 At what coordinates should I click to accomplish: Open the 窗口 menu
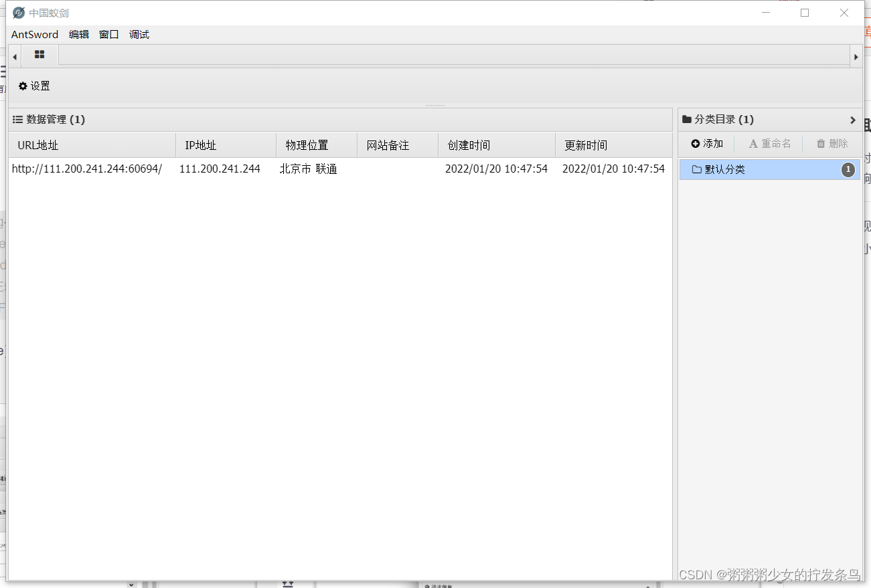(109, 34)
